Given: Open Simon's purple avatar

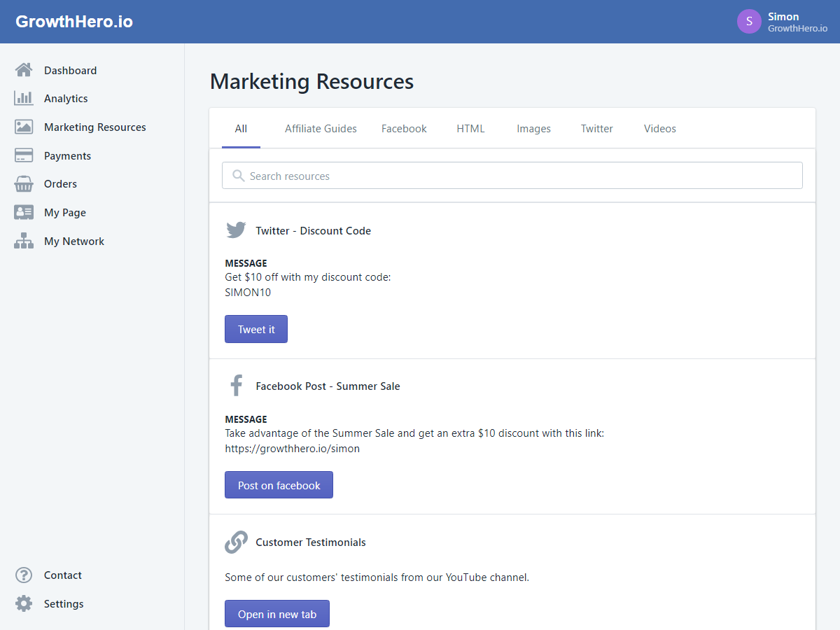Looking at the screenshot, I should click(749, 22).
